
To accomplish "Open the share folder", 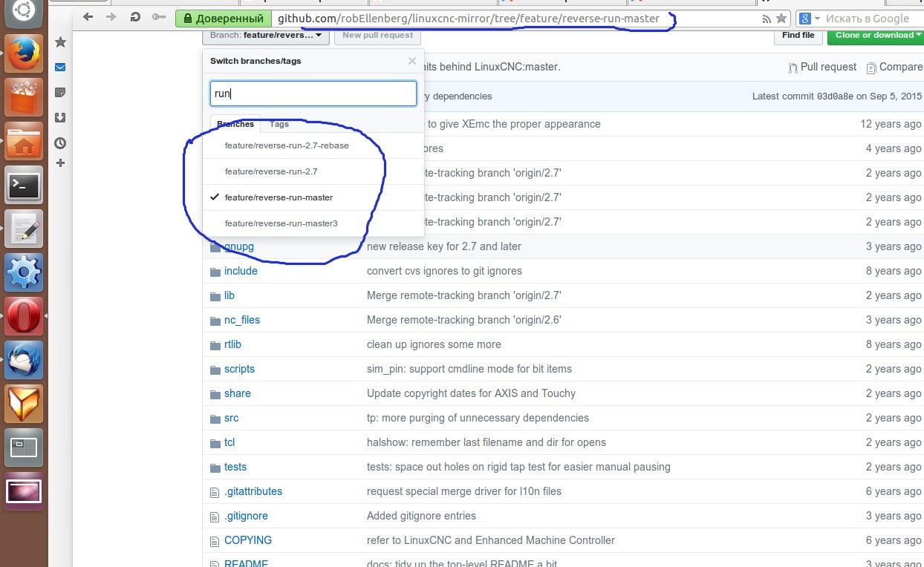I will click(x=237, y=393).
